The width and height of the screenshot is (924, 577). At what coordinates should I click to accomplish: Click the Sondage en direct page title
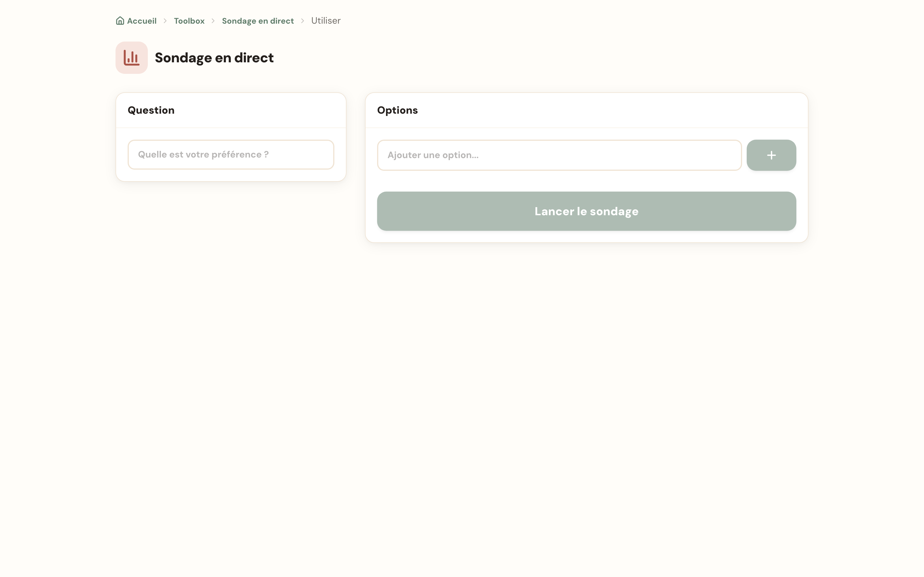214,58
